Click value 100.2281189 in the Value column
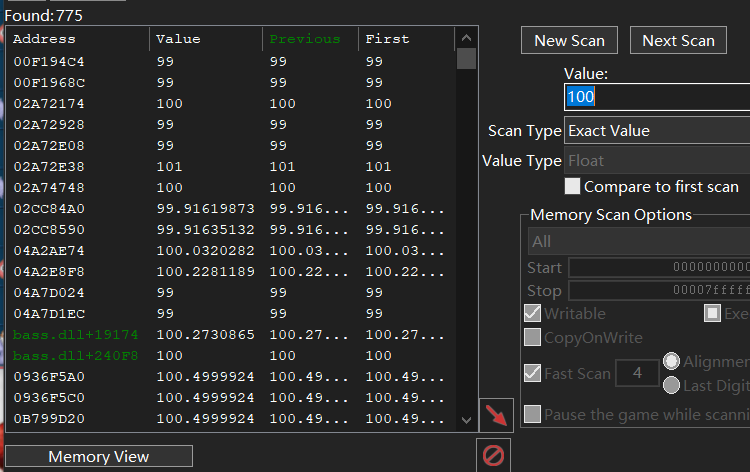The image size is (750, 472). (206, 272)
